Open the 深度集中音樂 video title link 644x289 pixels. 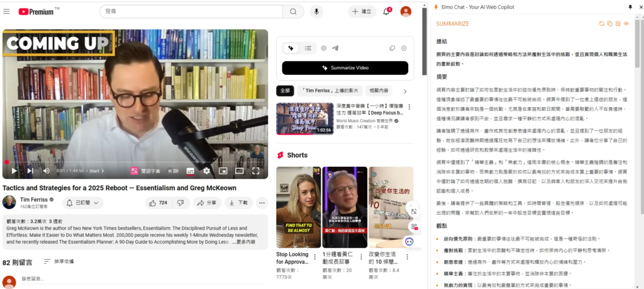(370, 110)
